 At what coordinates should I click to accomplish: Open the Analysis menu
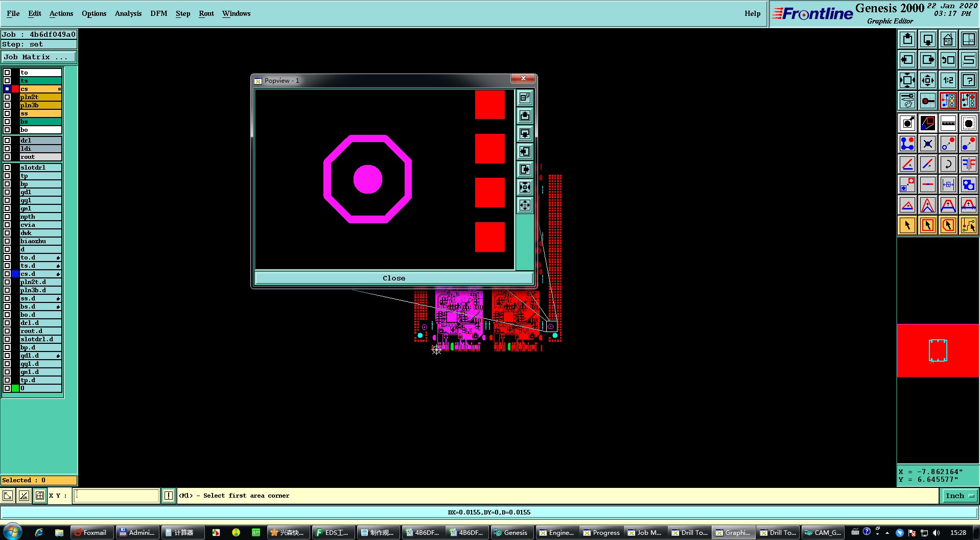[128, 13]
